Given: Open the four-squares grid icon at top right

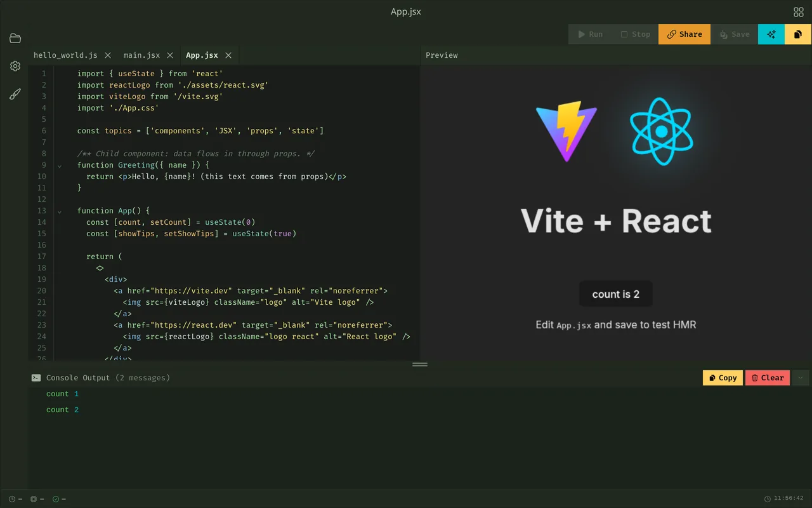Looking at the screenshot, I should (x=799, y=12).
